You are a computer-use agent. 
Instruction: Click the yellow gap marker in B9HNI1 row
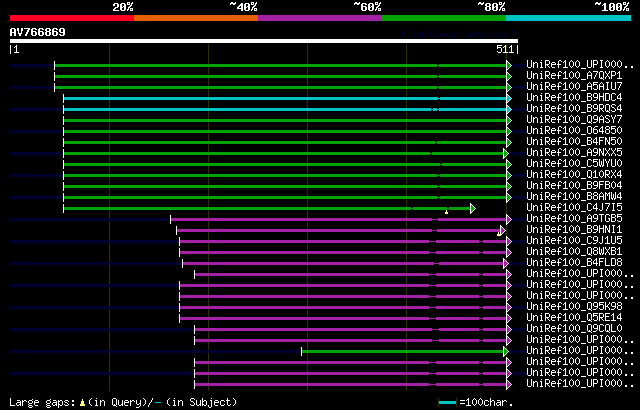(x=499, y=234)
